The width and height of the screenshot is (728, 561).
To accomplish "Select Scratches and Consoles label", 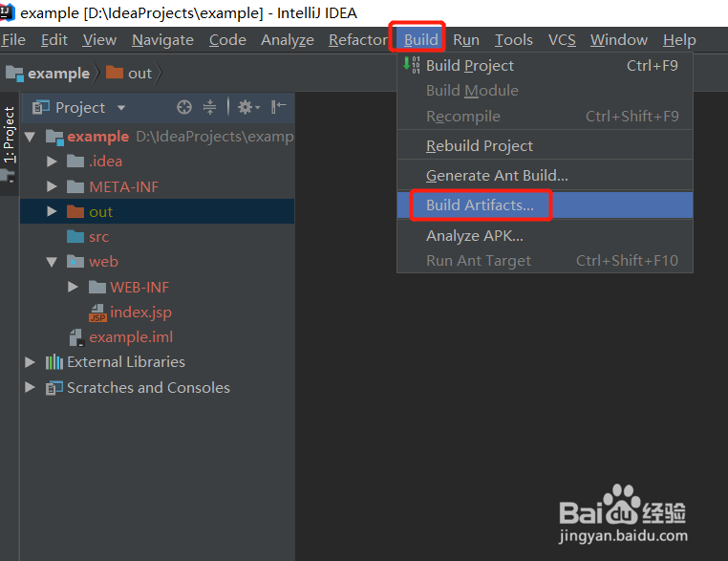I will (148, 388).
